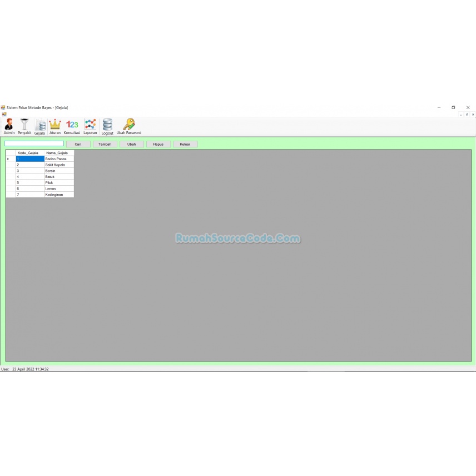Select the Lemas cell
The height and width of the screenshot is (476, 476).
[59, 189]
